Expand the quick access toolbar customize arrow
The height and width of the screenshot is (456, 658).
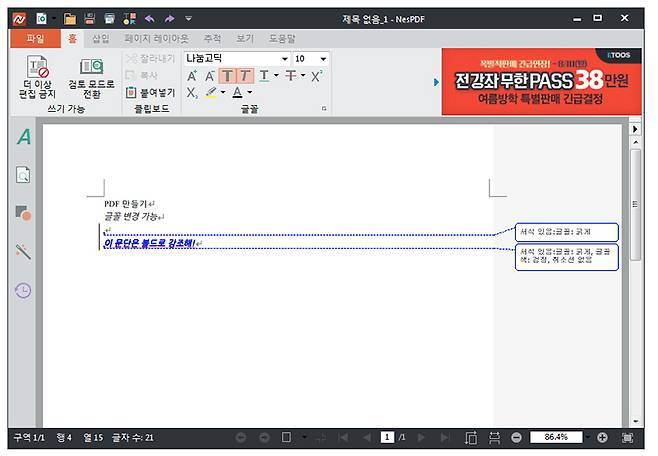pyautogui.click(x=188, y=18)
